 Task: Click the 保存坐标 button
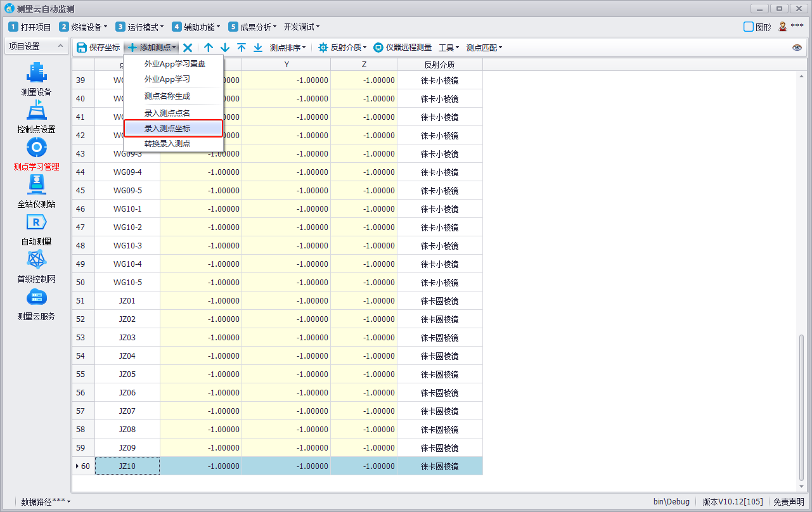pos(98,48)
